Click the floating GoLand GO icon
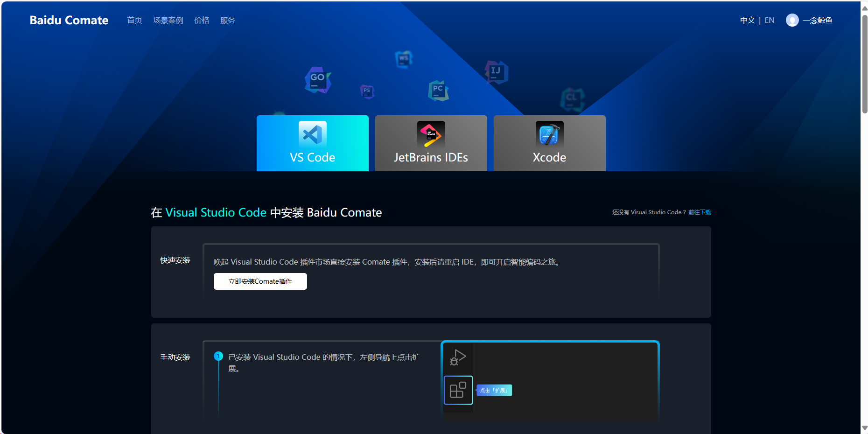This screenshot has height=434, width=868. click(318, 80)
